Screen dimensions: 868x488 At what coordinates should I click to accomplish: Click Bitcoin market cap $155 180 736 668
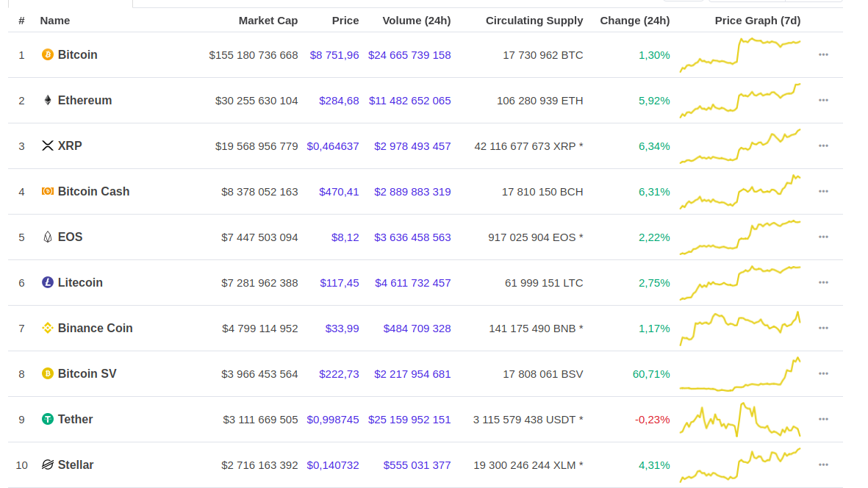coord(254,55)
